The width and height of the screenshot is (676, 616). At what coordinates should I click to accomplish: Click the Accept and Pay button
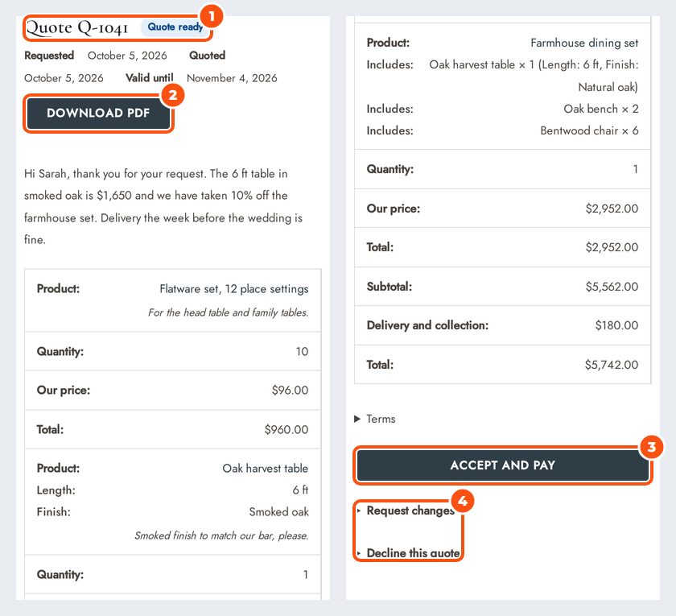pos(503,465)
